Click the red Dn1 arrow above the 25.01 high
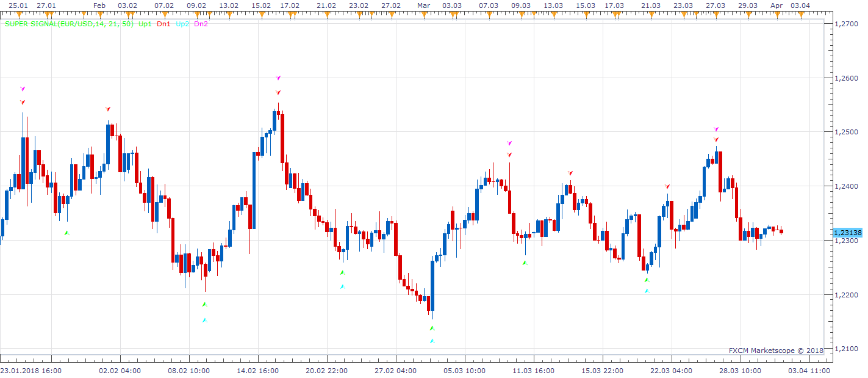The image size is (868, 378). coord(23,102)
